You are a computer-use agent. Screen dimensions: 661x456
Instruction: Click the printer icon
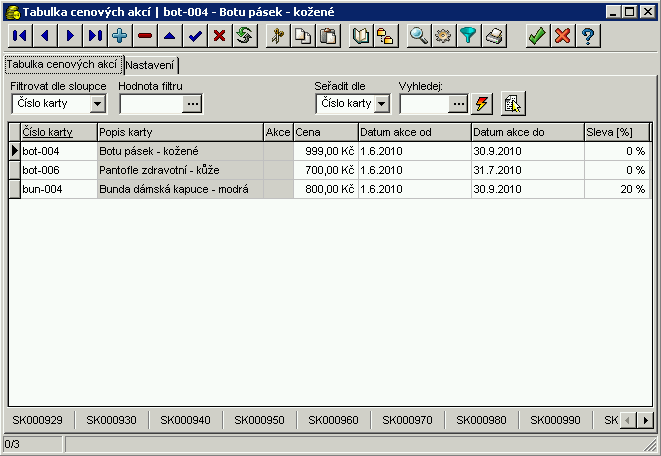494,36
